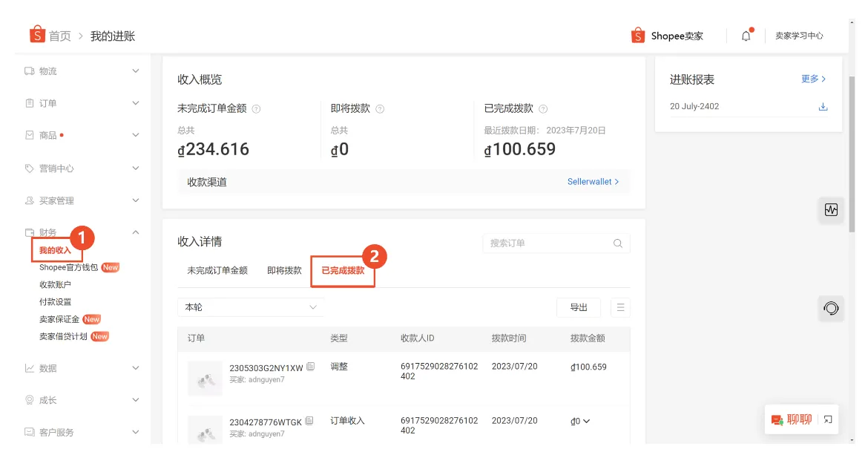The width and height of the screenshot is (868, 455).
Task: Copy order number 2305303G2NY1XW
Action: pyautogui.click(x=311, y=366)
